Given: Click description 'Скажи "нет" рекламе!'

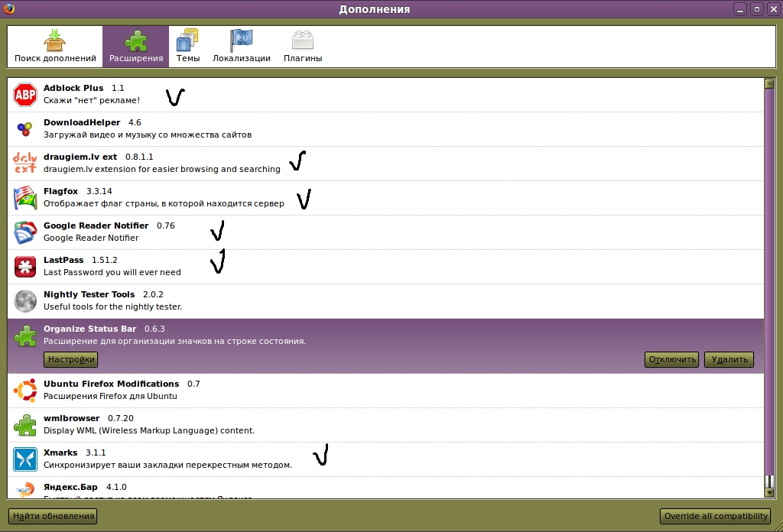Looking at the screenshot, I should (x=92, y=100).
